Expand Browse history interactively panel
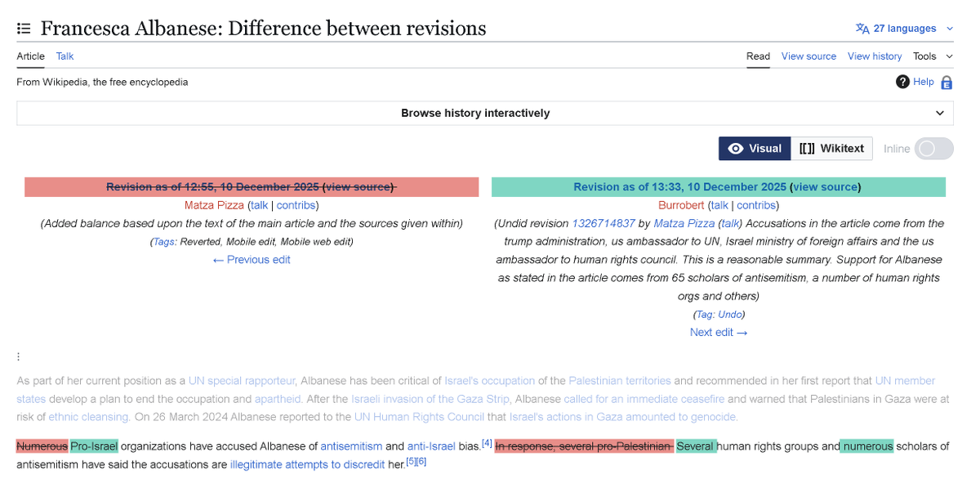This screenshot has height=479, width=980. [485, 113]
